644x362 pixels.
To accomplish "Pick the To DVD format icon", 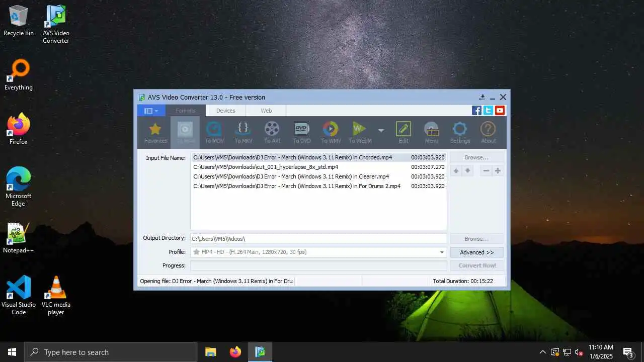I will point(302,133).
